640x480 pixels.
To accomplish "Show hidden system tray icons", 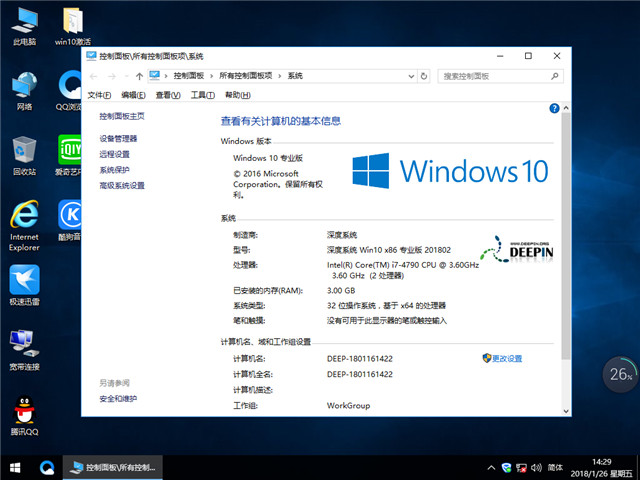I will tap(491, 468).
